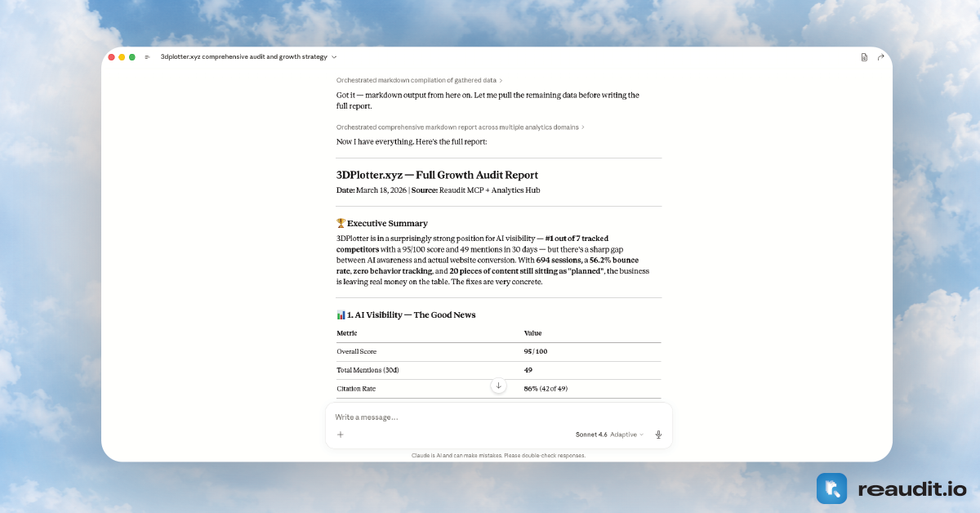Click the scroll-to-bottom down arrow button

[x=498, y=386]
